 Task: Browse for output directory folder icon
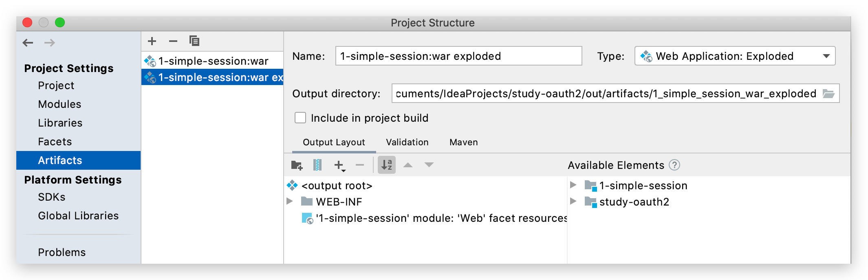(x=828, y=94)
